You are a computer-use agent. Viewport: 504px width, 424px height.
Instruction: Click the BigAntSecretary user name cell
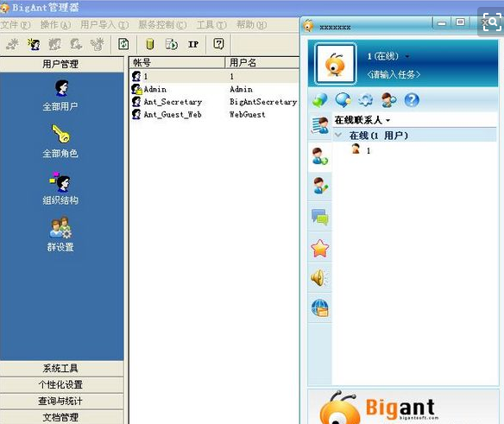point(263,102)
